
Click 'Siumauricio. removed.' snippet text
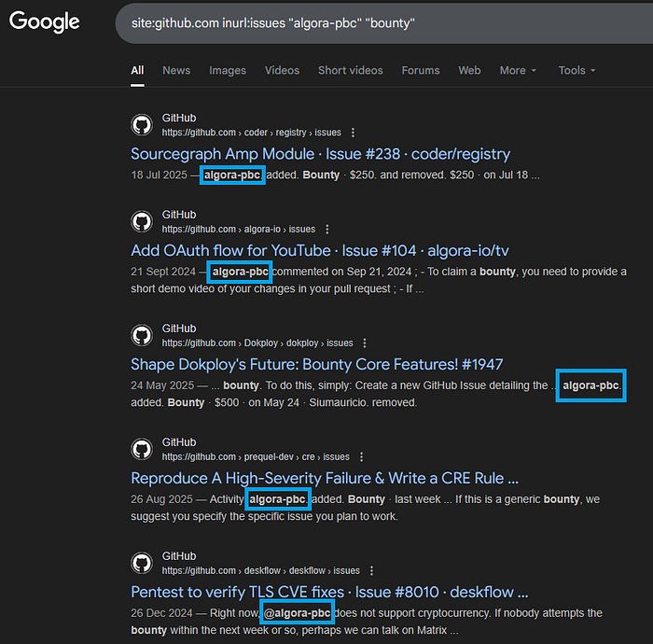363,403
